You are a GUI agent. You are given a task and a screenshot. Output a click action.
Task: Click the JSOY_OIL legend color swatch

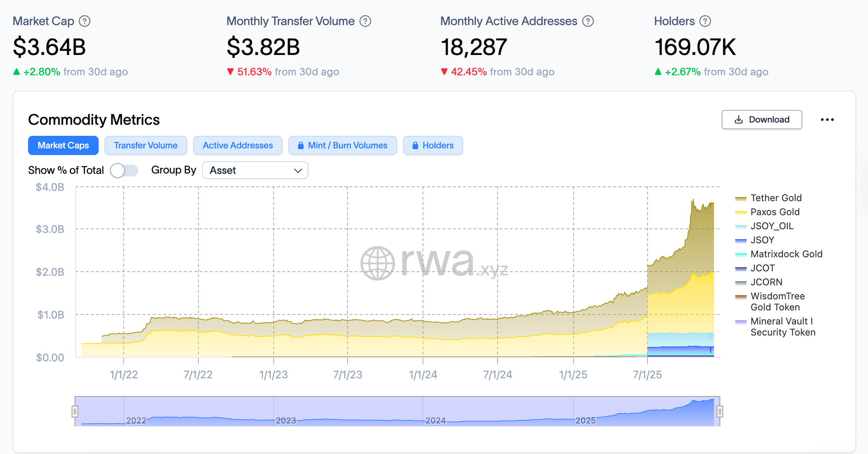click(740, 226)
